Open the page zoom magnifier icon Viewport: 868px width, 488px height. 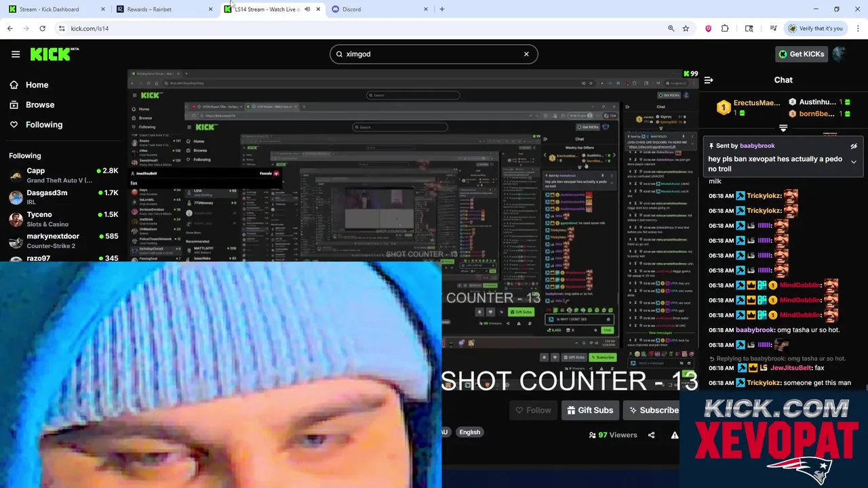click(x=671, y=28)
